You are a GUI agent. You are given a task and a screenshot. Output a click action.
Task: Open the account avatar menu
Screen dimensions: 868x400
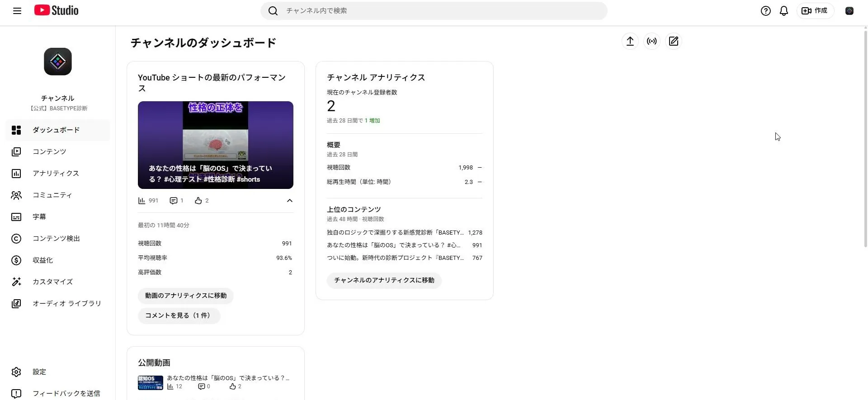tap(849, 11)
